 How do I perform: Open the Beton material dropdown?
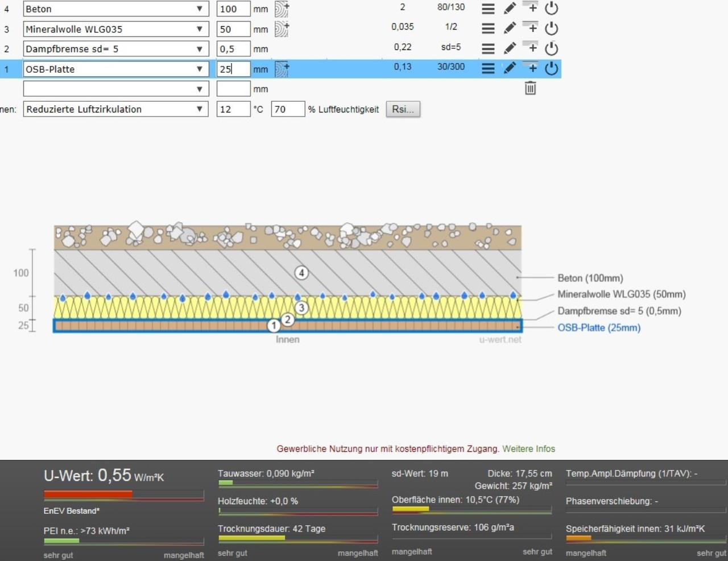coord(116,9)
